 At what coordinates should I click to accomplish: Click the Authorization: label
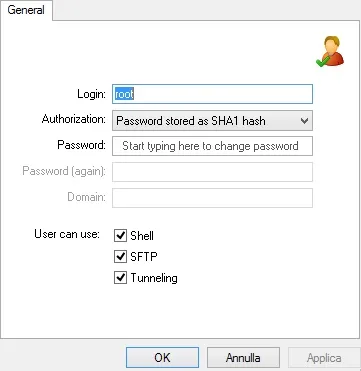(74, 119)
